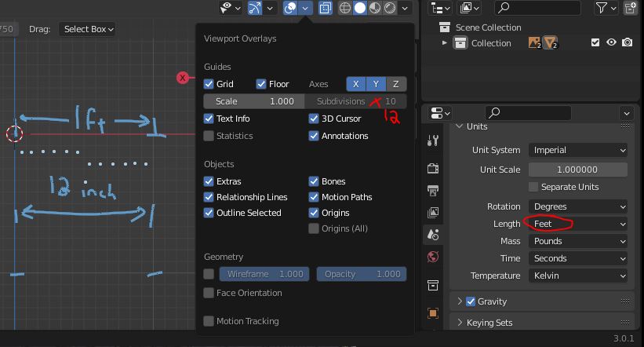Collapse the Units panel

[460, 126]
